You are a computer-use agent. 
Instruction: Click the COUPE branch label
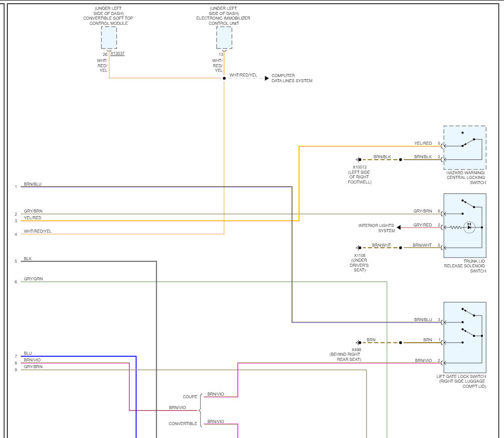pyautogui.click(x=190, y=397)
